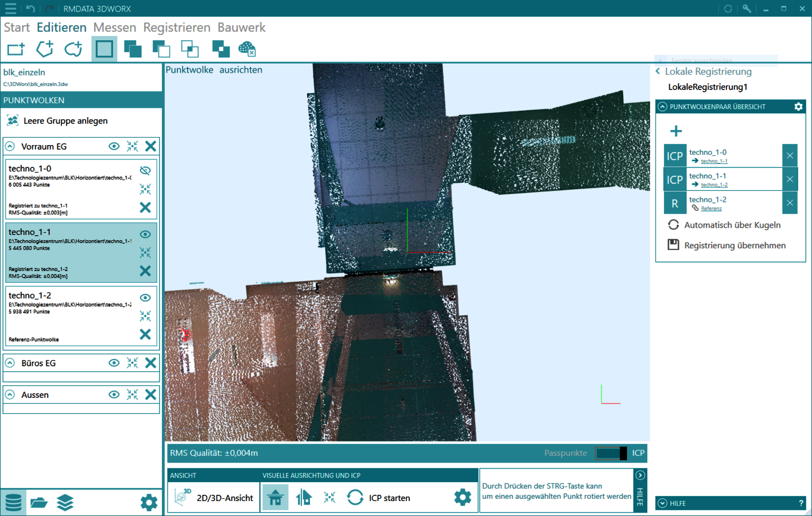The width and height of the screenshot is (812, 516).
Task: Expand the HILFE panel at bottom right
Action: [663, 503]
